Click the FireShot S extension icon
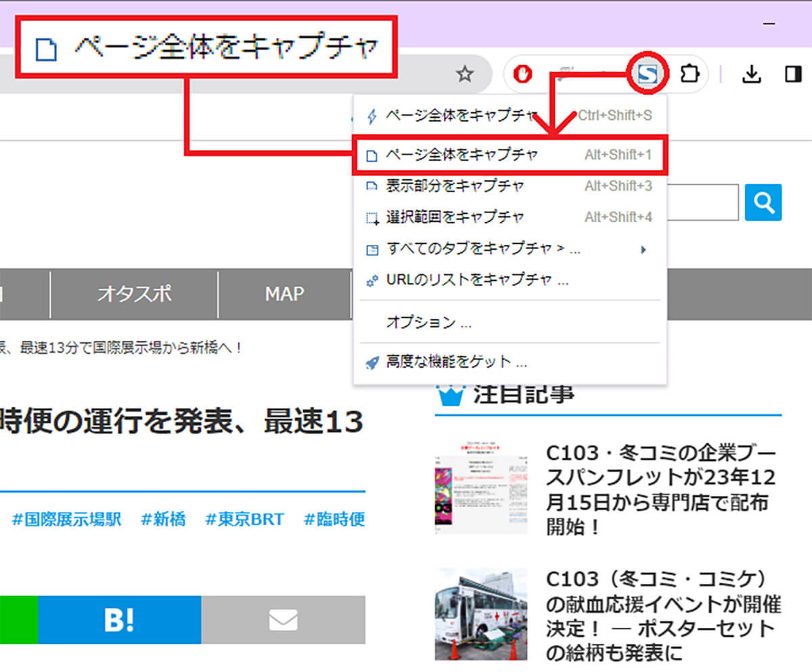This screenshot has width=812, height=672. coord(648,74)
